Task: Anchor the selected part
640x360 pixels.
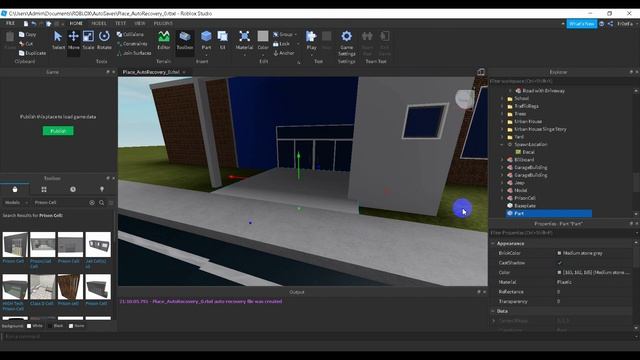Action: click(284, 53)
